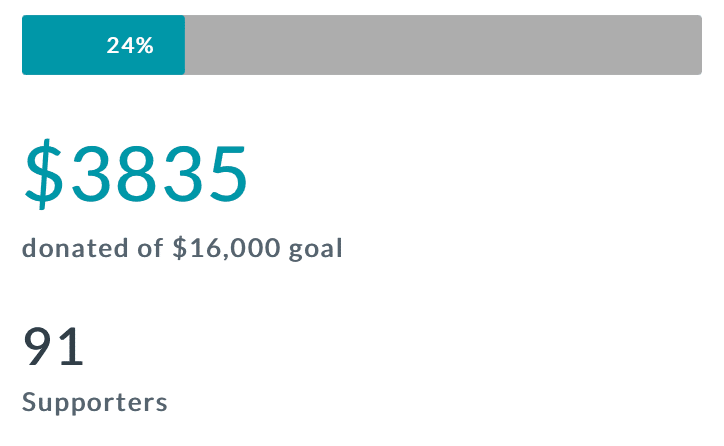
Task: Click the far right end of progress bar
Action: point(696,45)
